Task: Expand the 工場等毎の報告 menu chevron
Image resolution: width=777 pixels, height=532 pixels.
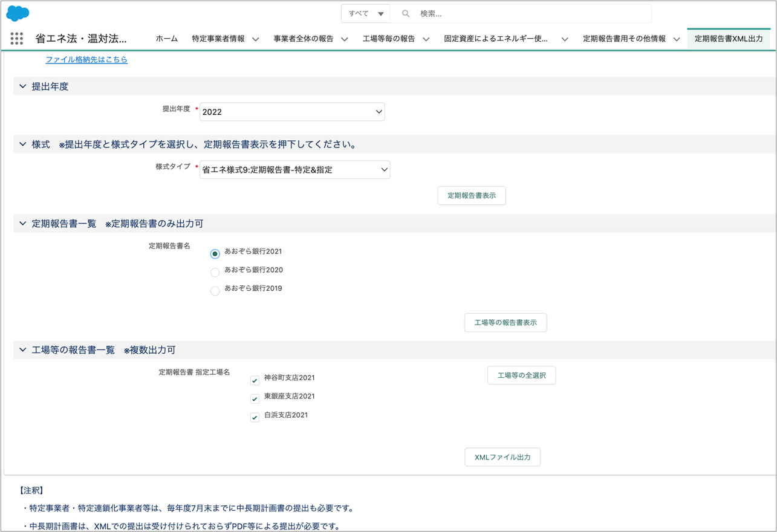Action: point(426,39)
